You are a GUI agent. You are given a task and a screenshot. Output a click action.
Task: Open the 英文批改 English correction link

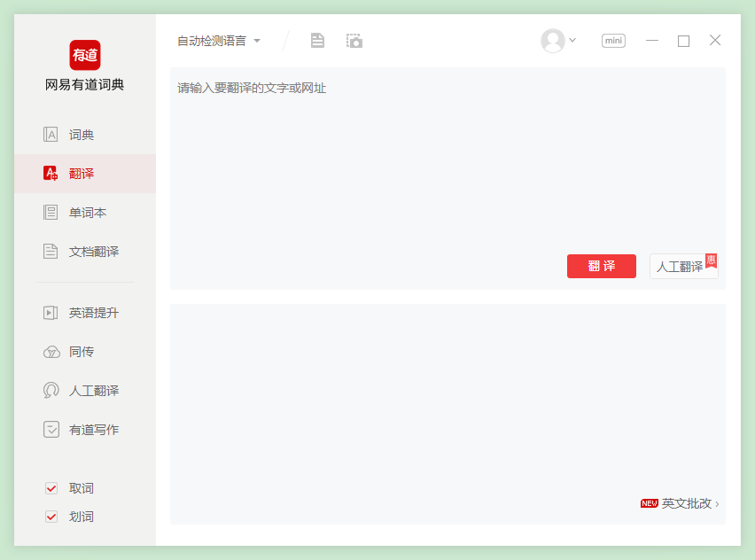coord(687,503)
